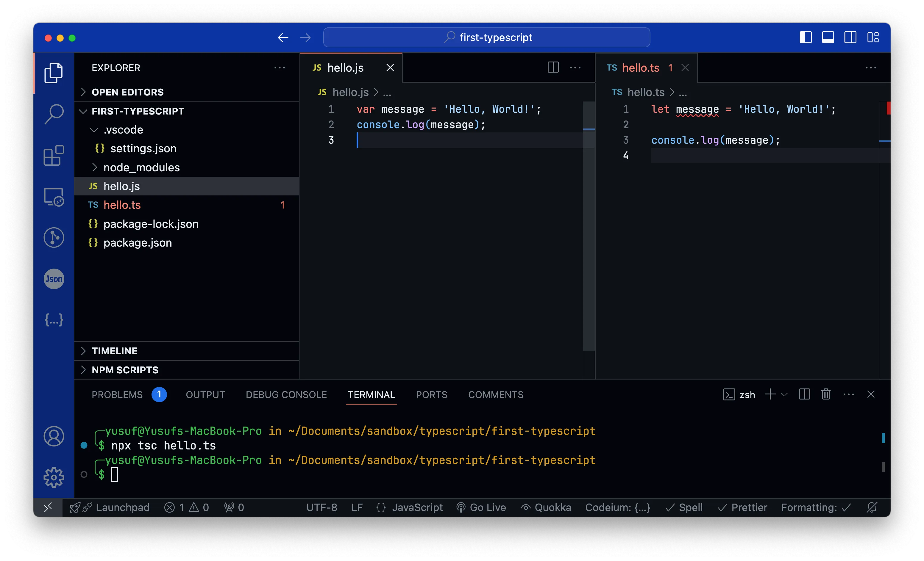
Task: Split the hello.js editor right
Action: pos(553,68)
